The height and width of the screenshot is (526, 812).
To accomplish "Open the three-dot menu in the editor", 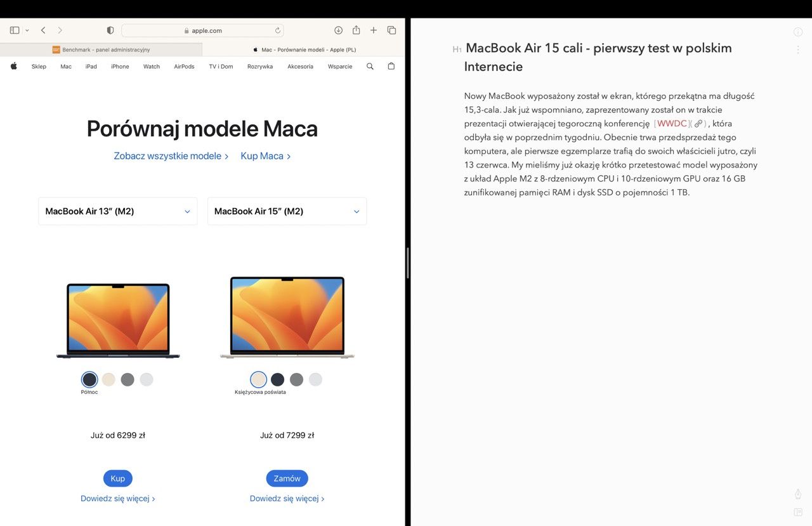I will (x=798, y=49).
